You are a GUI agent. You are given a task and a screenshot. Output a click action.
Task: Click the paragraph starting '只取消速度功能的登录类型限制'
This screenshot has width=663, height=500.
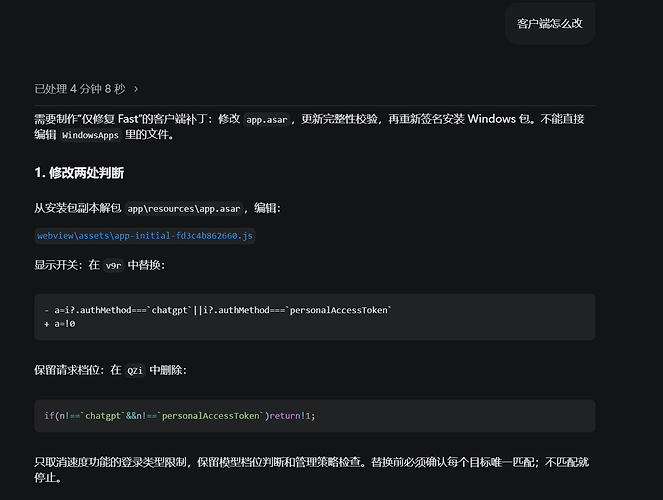click(x=312, y=470)
